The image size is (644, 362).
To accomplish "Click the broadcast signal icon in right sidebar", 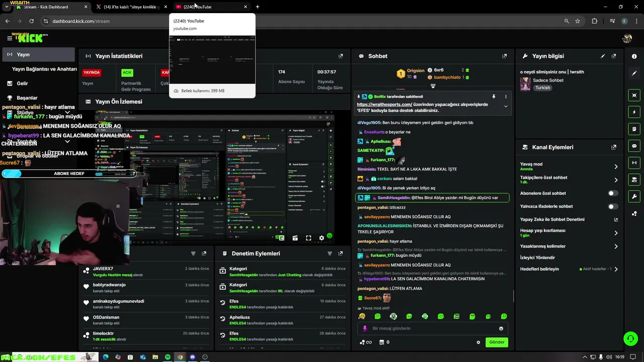I will point(634,163).
